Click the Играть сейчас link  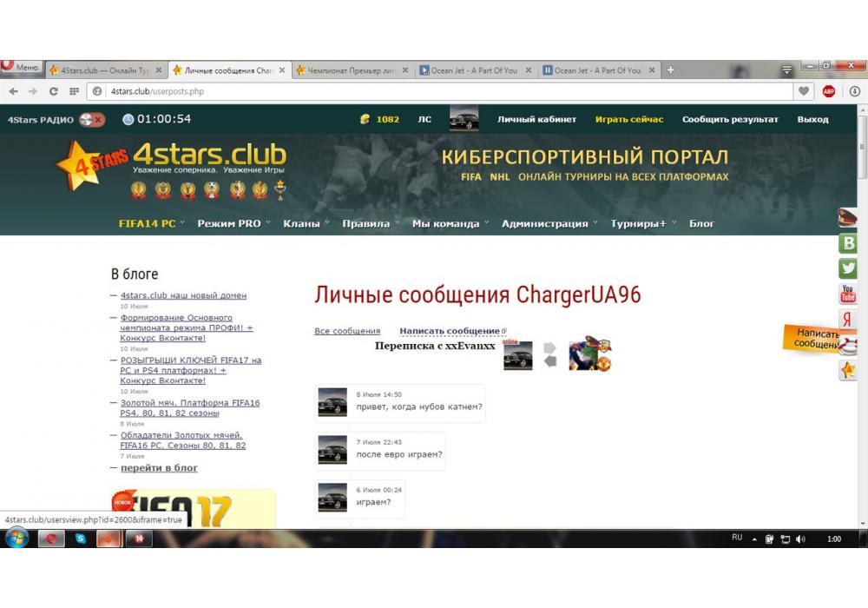[x=628, y=119]
